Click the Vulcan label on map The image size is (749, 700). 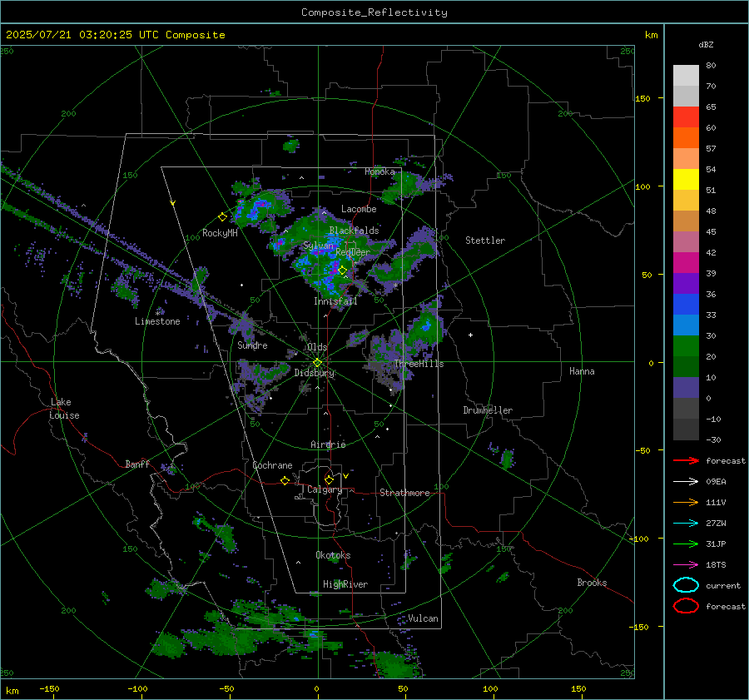(423, 618)
